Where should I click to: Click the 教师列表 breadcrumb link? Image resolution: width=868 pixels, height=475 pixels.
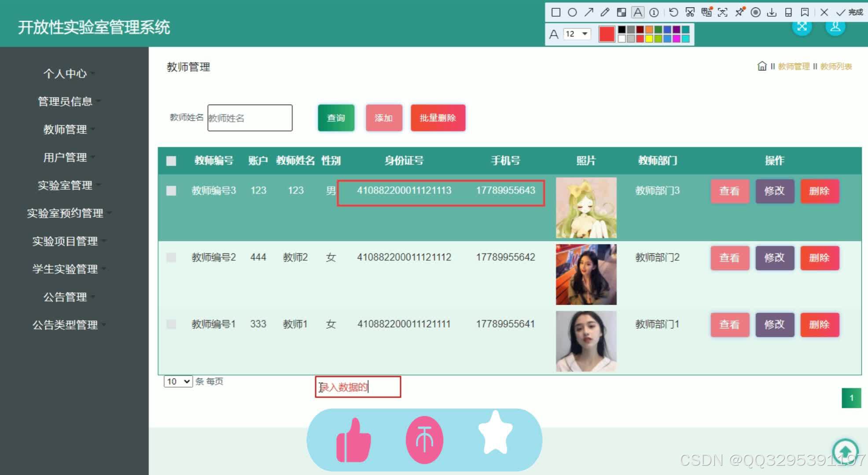point(836,66)
